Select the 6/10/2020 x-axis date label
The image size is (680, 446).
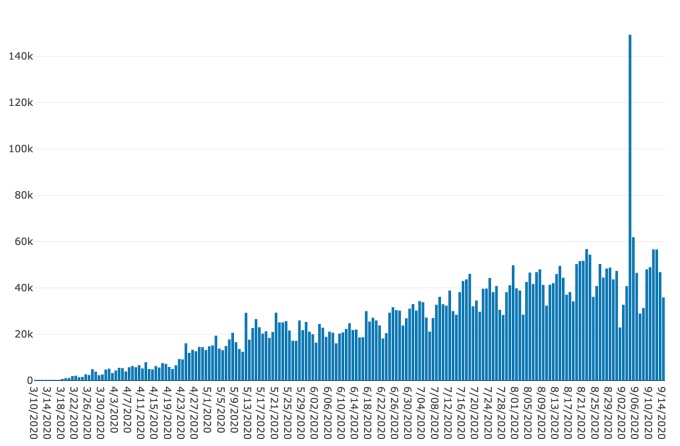(x=341, y=413)
